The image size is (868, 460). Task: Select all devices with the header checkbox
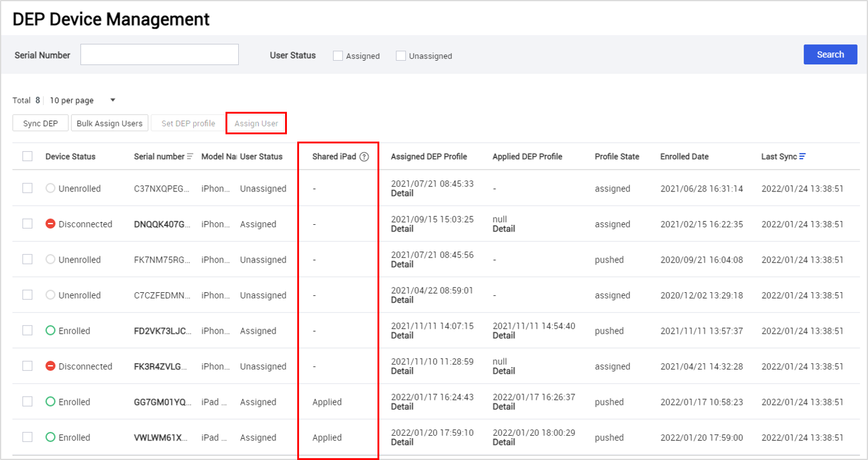point(27,156)
